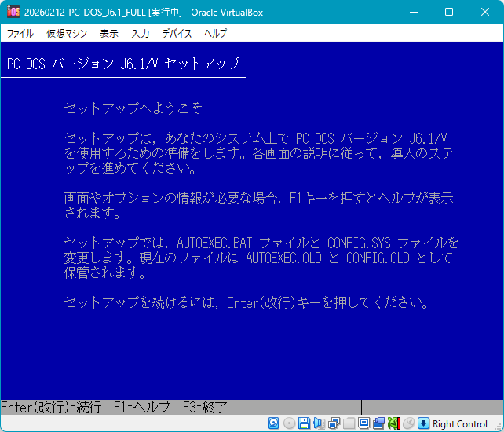The height and width of the screenshot is (432, 504).
Task: Click the Right Control host key label
Action: coord(460,424)
